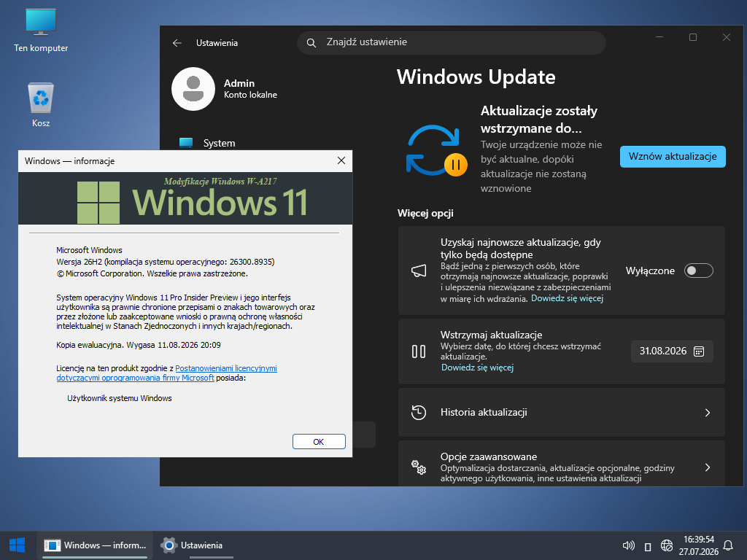This screenshot has width=747, height=560.
Task: Expand Opcje zaawansowane chevron
Action: click(x=708, y=467)
